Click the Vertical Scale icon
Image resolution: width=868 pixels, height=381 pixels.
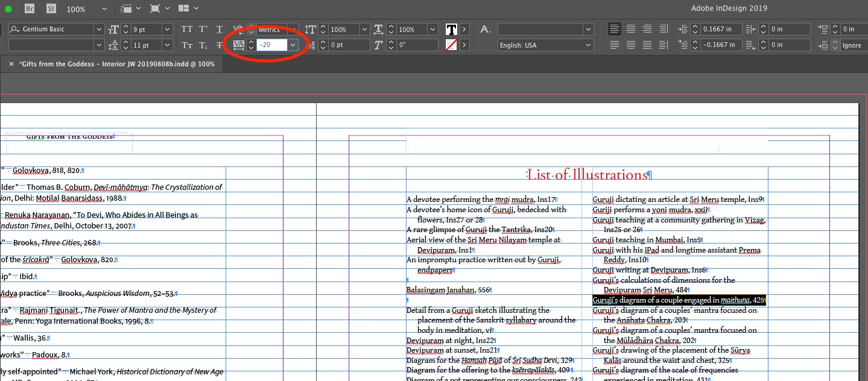point(310,29)
